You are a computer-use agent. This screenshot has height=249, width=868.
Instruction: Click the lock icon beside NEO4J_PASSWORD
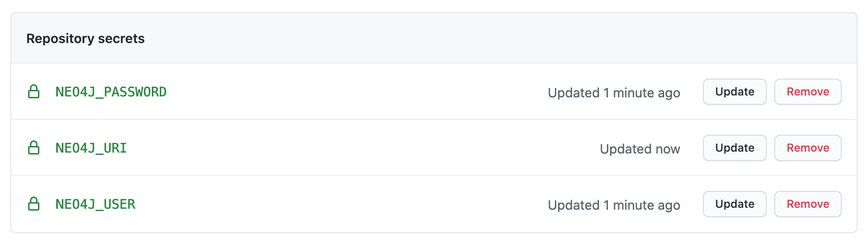pyautogui.click(x=34, y=92)
